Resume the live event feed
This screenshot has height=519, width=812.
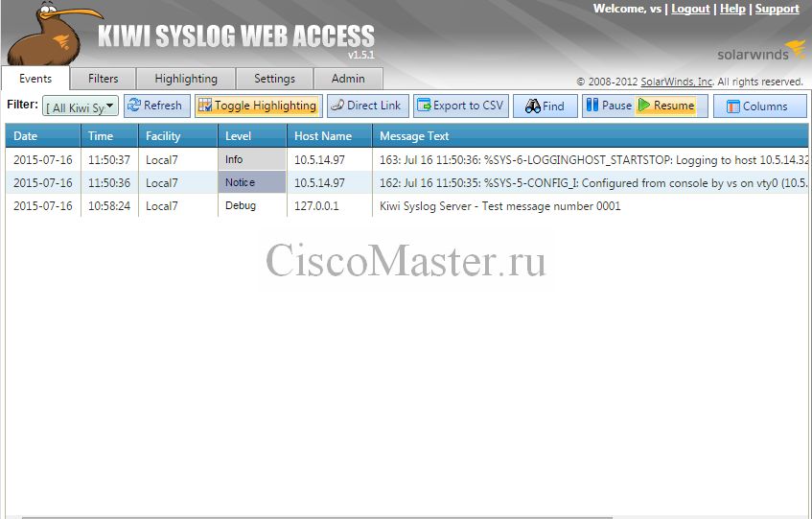click(666, 106)
